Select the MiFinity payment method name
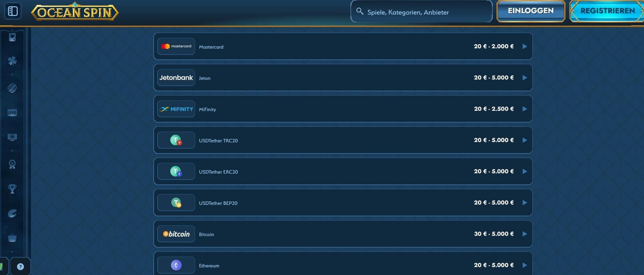Screen dimensions: 644x275 (207, 109)
